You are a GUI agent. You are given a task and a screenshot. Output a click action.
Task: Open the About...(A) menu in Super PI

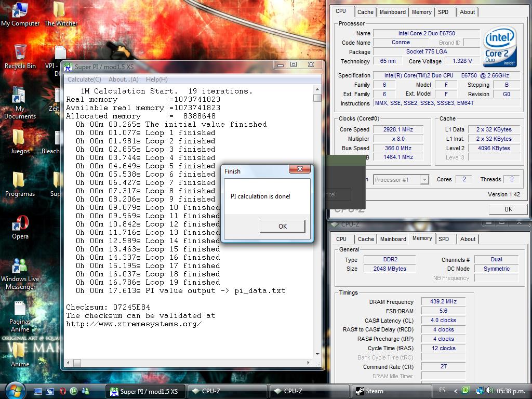tap(124, 79)
